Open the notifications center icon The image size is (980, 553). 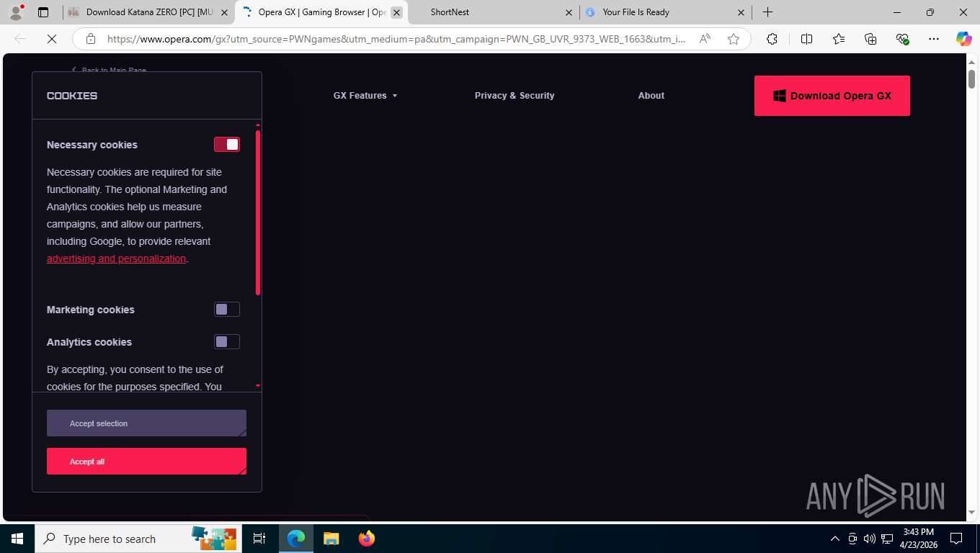tap(956, 539)
